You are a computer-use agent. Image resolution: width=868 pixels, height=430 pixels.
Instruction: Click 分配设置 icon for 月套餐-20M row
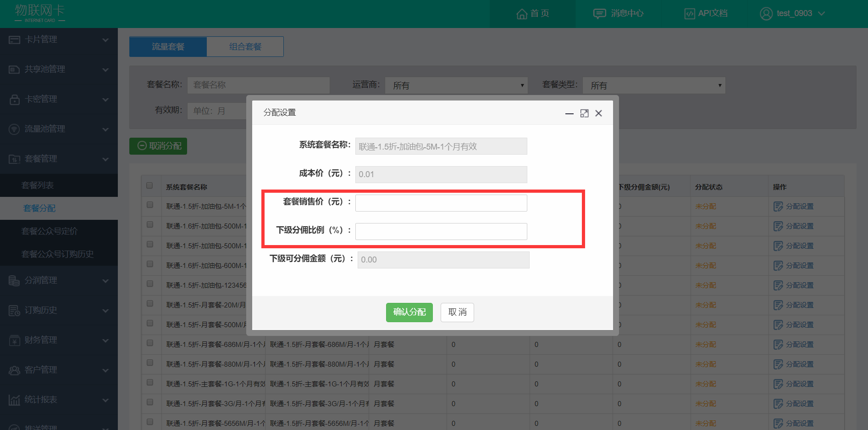[x=778, y=305]
